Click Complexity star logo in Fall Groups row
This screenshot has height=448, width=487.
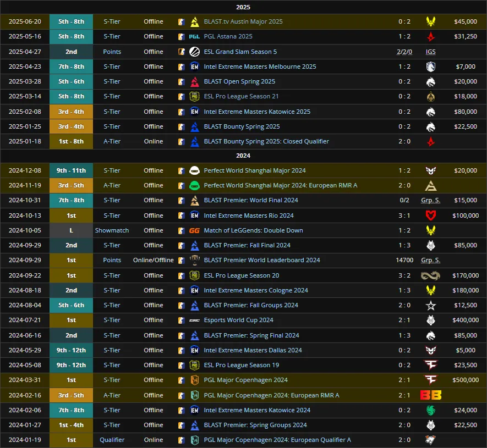coord(430,305)
